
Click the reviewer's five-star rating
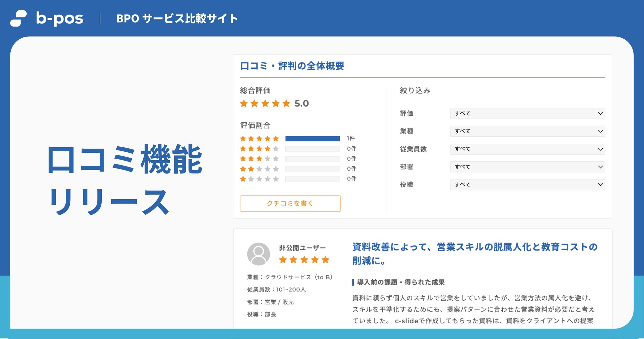pyautogui.click(x=304, y=260)
